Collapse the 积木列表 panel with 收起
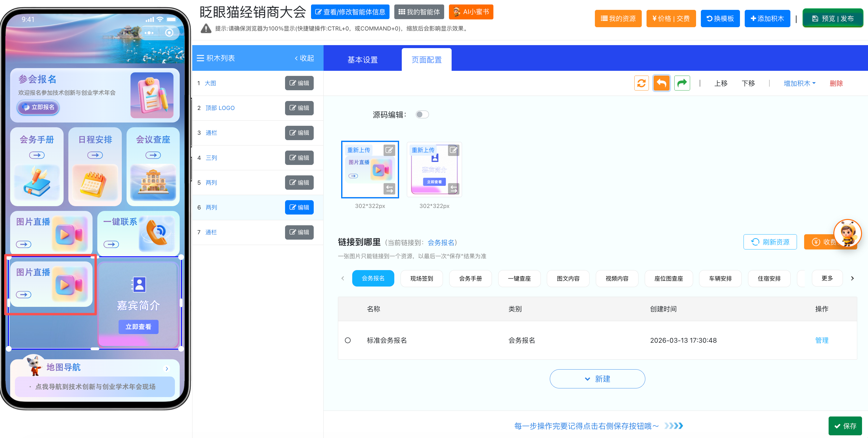Screen dimensions: 868x438 pos(304,58)
